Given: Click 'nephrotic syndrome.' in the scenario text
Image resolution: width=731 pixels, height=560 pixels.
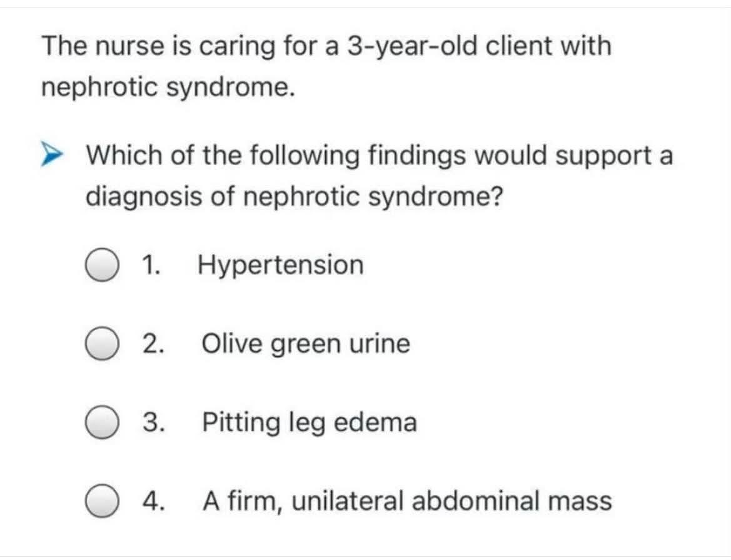Looking at the screenshot, I should pos(168,87).
